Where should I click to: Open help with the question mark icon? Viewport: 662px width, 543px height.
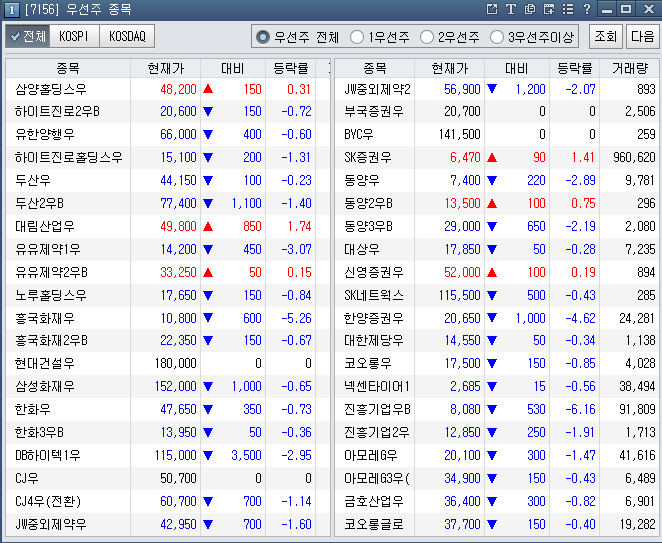tap(587, 9)
